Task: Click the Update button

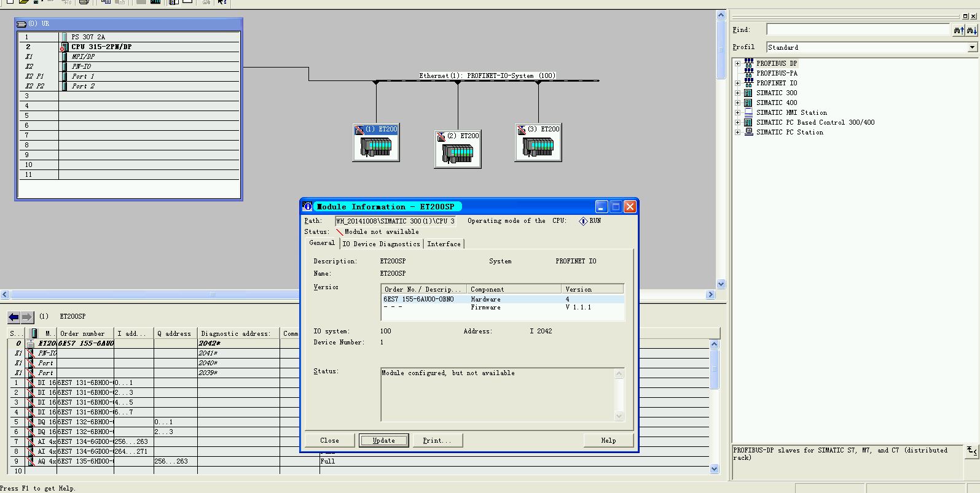Action: tap(383, 440)
